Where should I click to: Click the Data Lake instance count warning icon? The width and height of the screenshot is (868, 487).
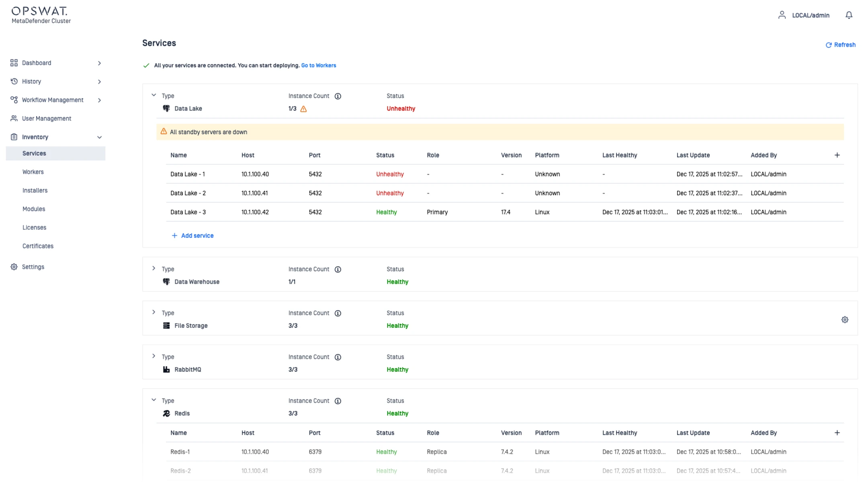pos(304,109)
